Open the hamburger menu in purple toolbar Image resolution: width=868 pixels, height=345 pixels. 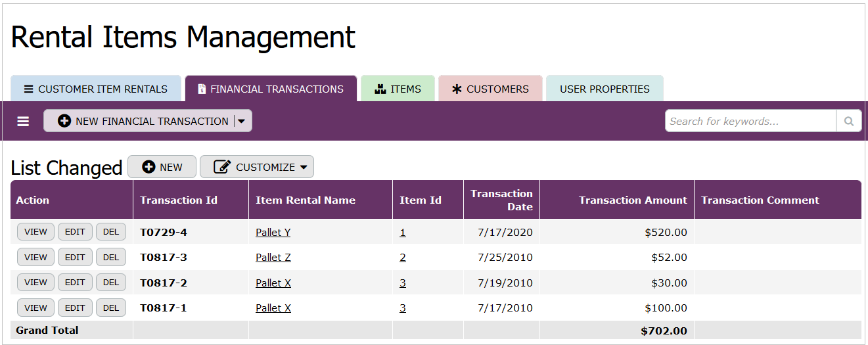(x=23, y=122)
